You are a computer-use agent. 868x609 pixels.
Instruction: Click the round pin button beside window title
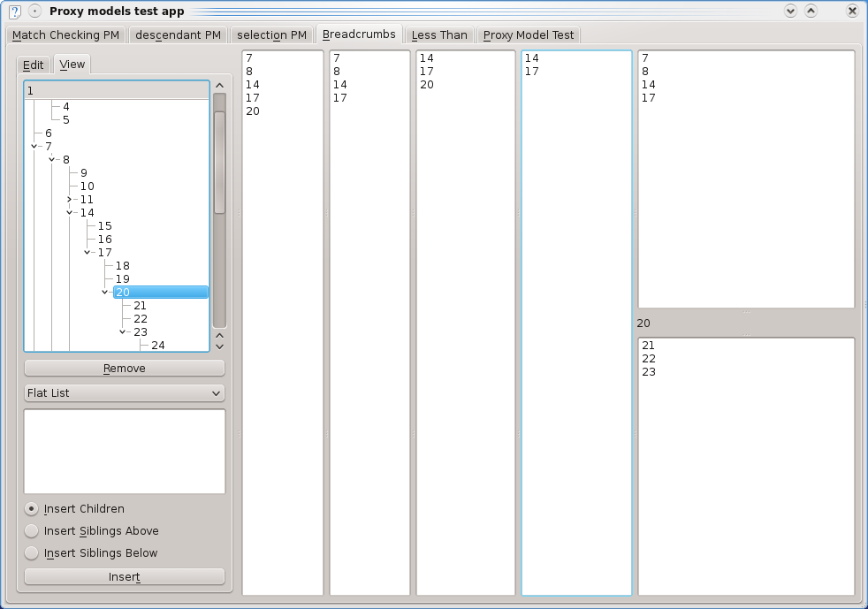pyautogui.click(x=34, y=11)
